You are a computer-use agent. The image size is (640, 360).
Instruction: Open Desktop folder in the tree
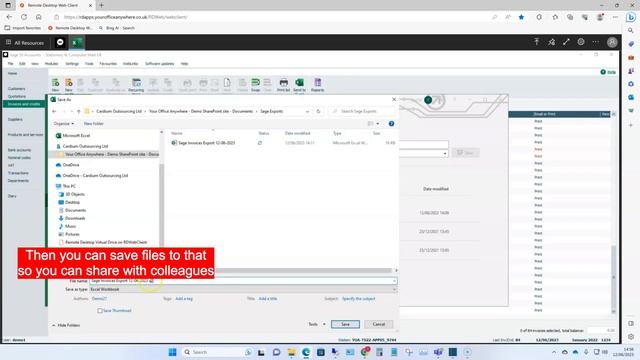pyautogui.click(x=72, y=202)
